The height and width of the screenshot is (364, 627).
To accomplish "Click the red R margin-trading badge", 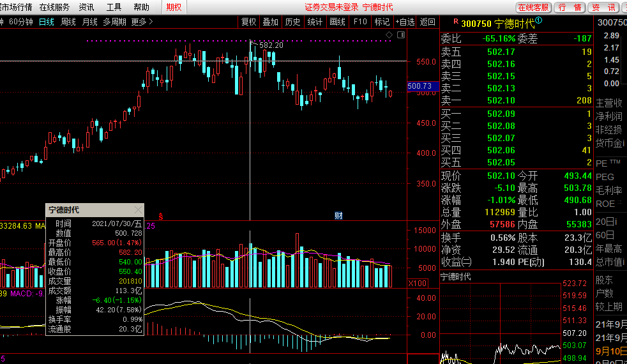I will (455, 22).
